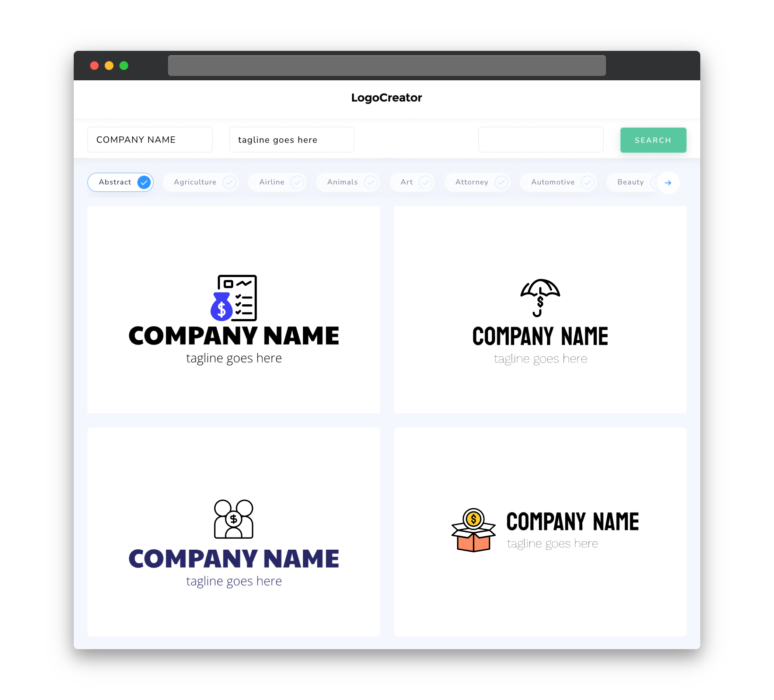The width and height of the screenshot is (774, 700).
Task: Click the Agriculture category checkmark icon
Action: 229,182
